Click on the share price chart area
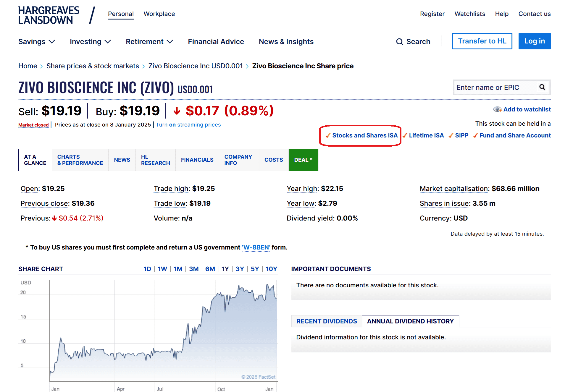The width and height of the screenshot is (565, 392). [x=163, y=331]
